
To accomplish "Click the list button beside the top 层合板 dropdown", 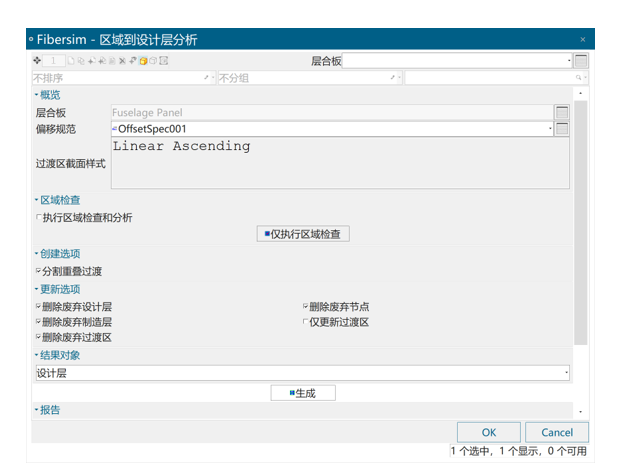I will click(x=581, y=61).
